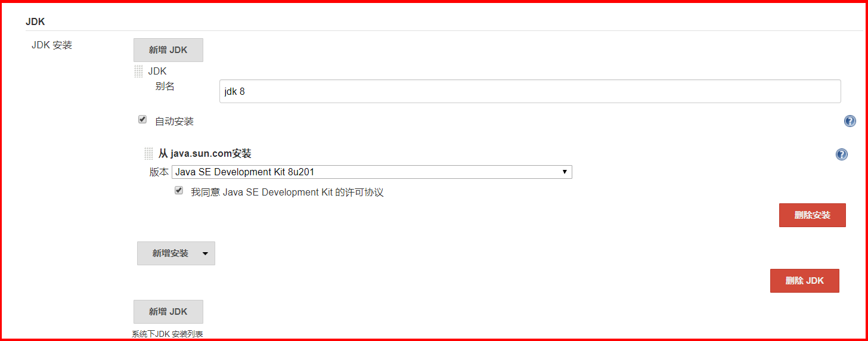Click the 我同意 license agreement label text

287,193
